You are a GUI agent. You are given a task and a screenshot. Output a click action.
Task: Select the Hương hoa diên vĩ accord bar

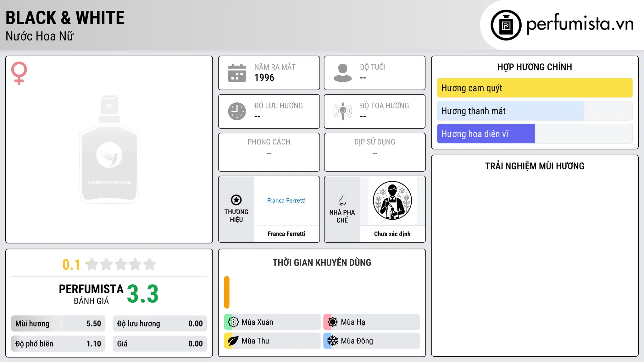[x=535, y=134]
